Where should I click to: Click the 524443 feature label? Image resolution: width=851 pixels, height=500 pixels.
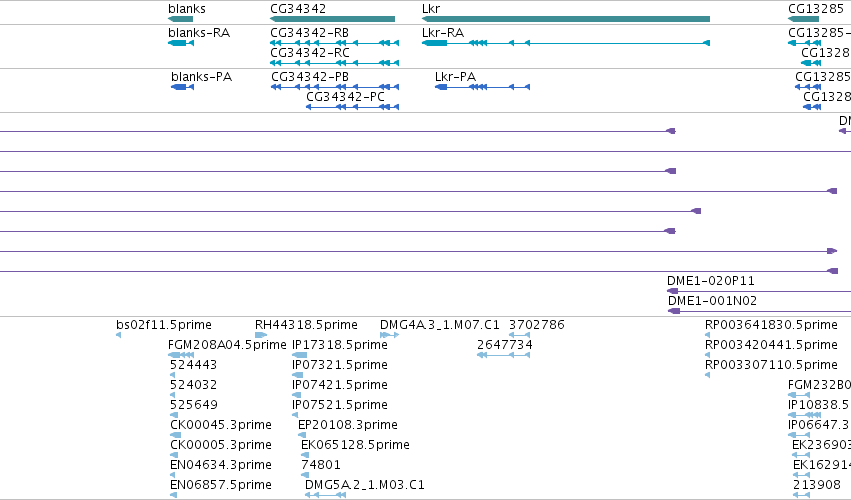pyautogui.click(x=193, y=365)
